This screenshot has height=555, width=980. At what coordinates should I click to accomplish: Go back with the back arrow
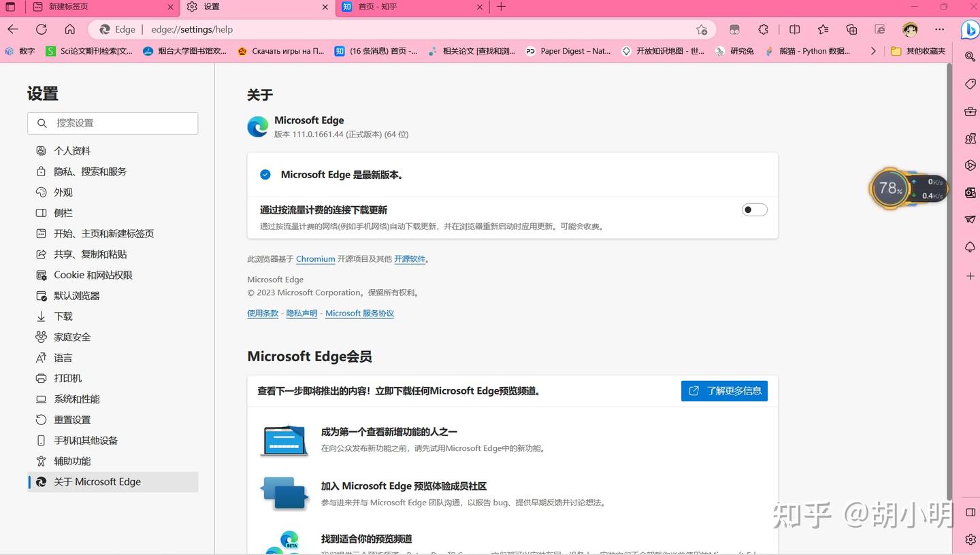(x=13, y=29)
